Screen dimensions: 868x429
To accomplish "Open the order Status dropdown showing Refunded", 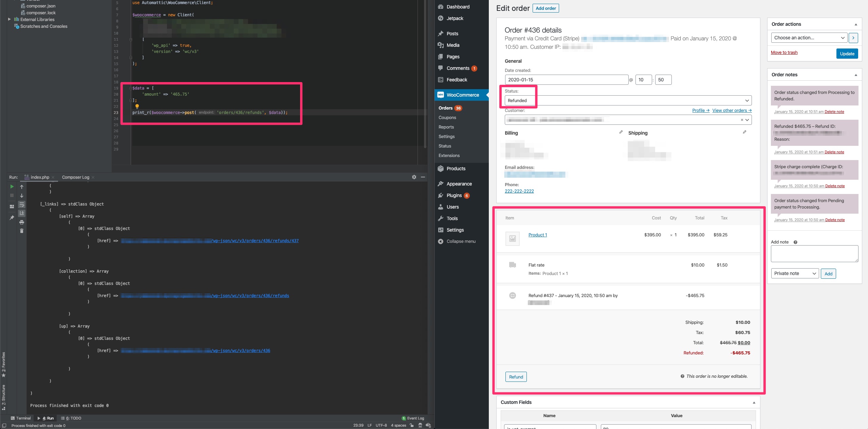I will 627,100.
